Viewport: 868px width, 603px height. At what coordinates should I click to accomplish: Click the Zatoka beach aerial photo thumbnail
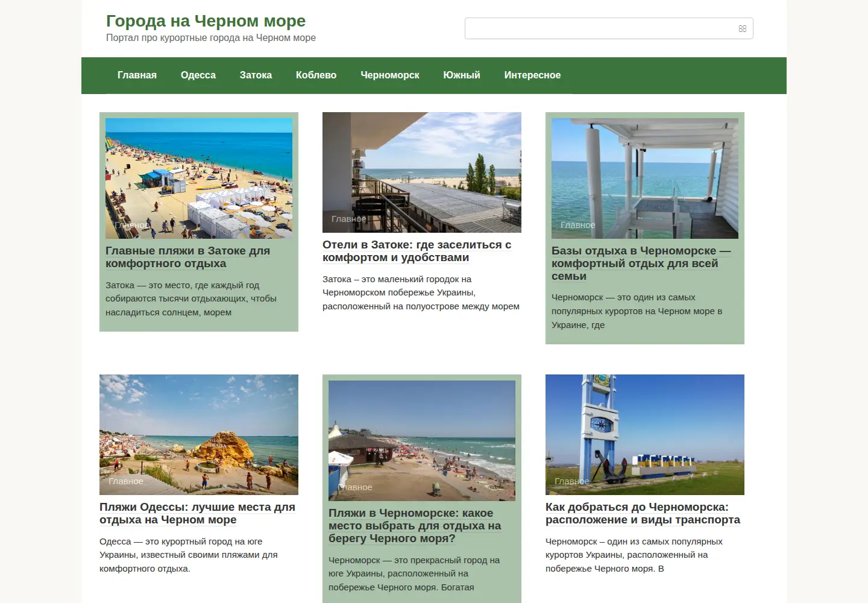(199, 178)
